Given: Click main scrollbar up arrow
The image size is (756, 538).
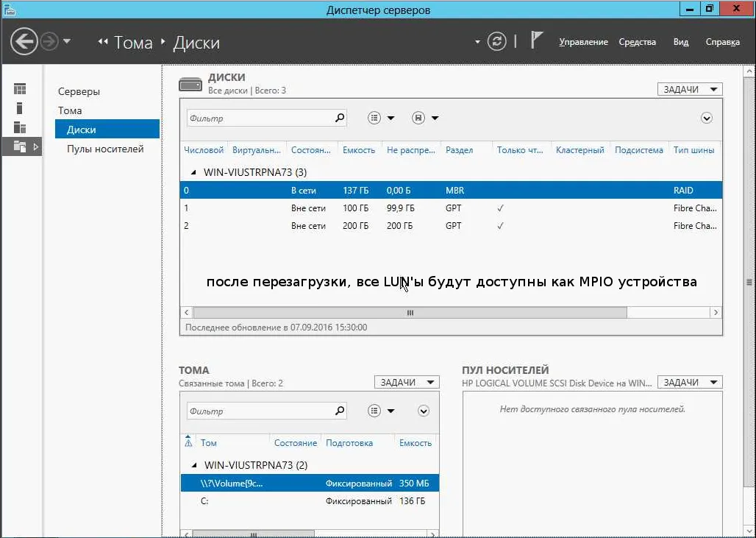Looking at the screenshot, I should pyautogui.click(x=749, y=71).
